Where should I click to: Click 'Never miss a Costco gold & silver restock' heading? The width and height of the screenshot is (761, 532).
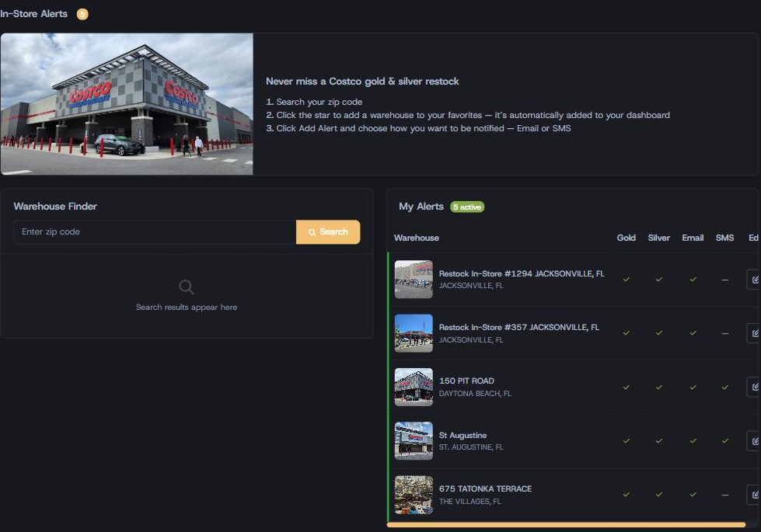point(362,82)
